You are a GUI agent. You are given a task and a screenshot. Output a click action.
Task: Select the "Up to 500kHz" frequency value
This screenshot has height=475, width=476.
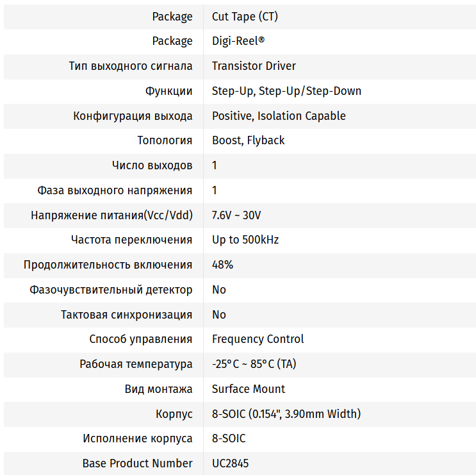[245, 240]
